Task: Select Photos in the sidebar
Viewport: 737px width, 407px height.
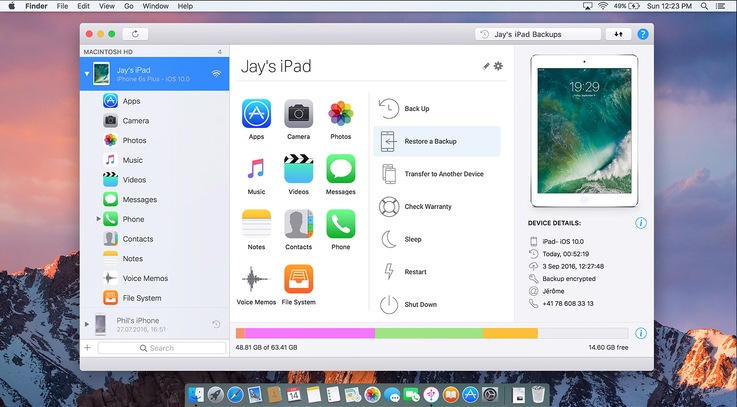Action: pos(155,140)
